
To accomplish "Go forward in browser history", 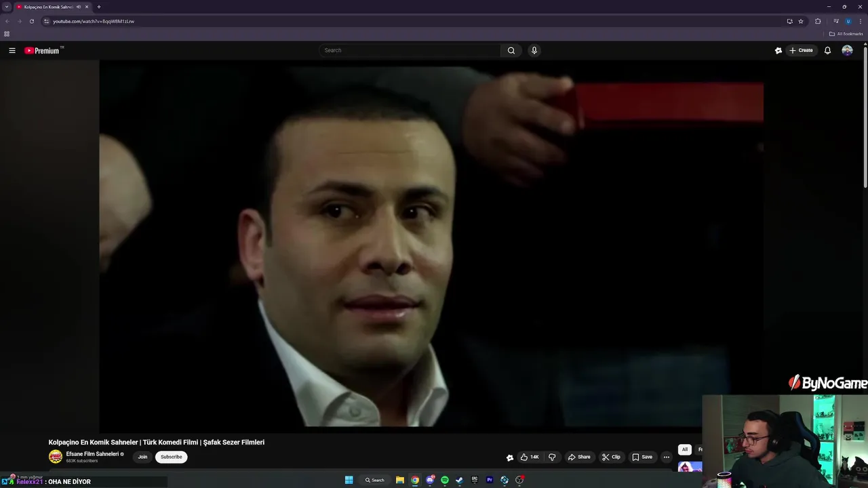I will point(19,21).
